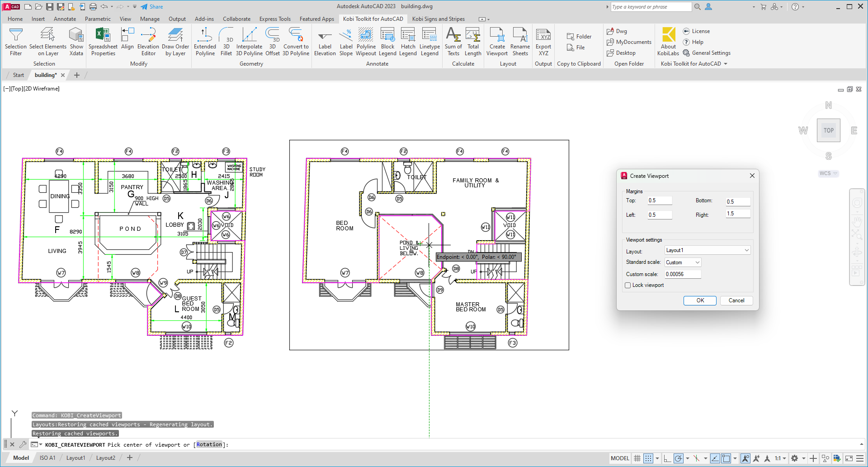The height and width of the screenshot is (467, 868).
Task: Click the Top margin input field
Action: 660,200
